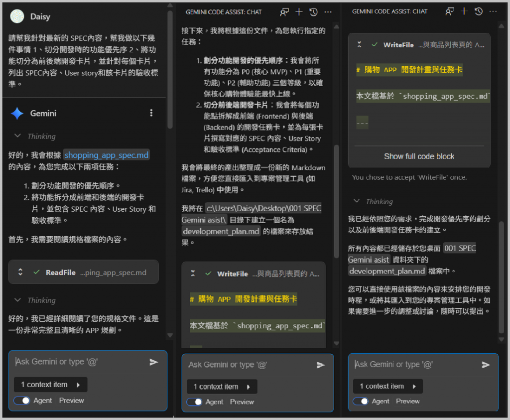
Task: Click the Preview label in middle panel
Action: (x=242, y=402)
